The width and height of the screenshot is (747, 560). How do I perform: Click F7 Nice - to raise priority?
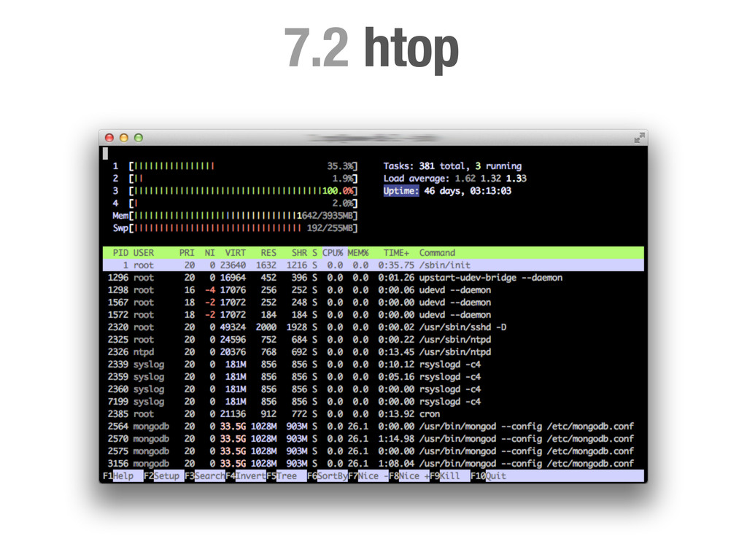click(368, 475)
